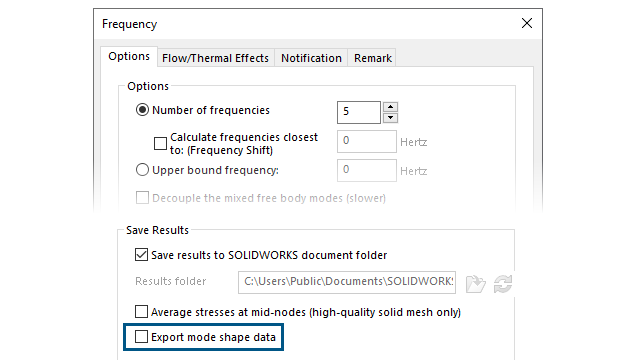This screenshot has width=640, height=360.
Task: Check Export mode shape data
Action: click(141, 337)
